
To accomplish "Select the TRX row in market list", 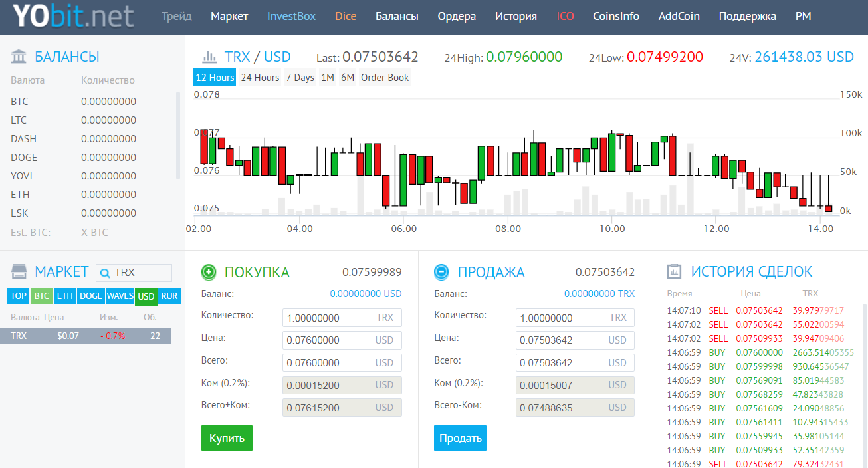I will point(86,336).
